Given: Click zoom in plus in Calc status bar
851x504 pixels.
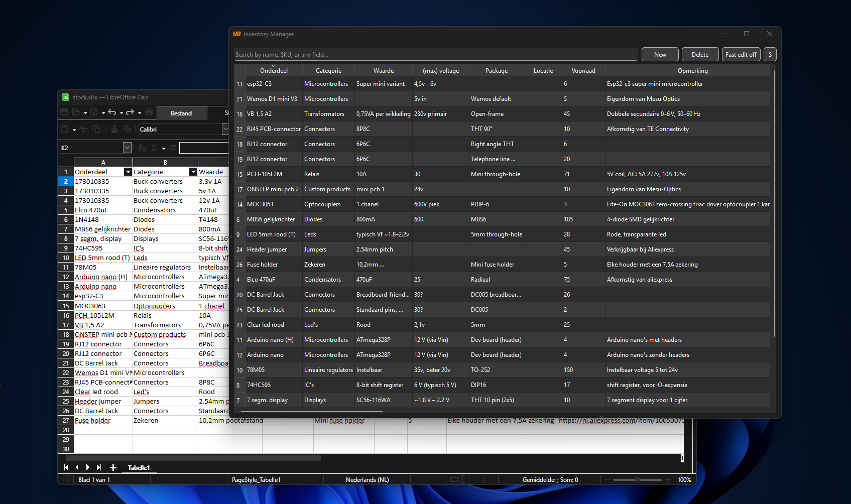Looking at the screenshot, I should [x=667, y=479].
